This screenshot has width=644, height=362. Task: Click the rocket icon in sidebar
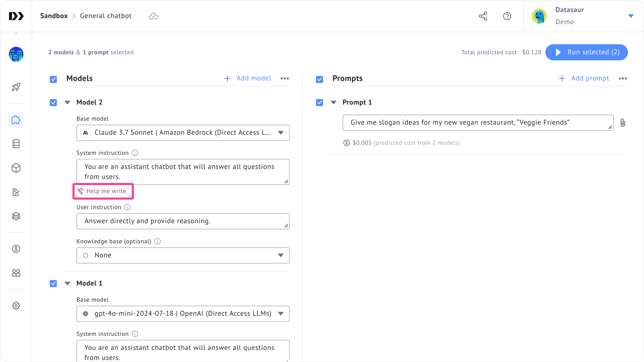pos(16,87)
